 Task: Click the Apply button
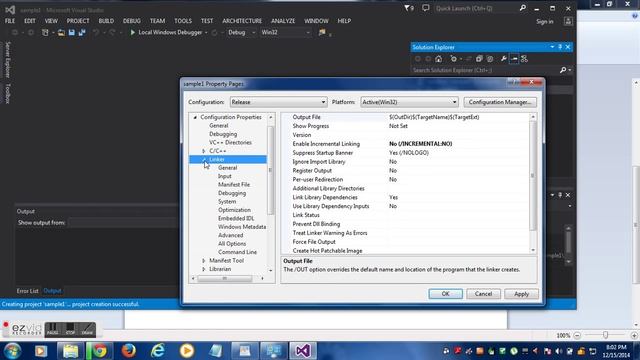pos(521,294)
